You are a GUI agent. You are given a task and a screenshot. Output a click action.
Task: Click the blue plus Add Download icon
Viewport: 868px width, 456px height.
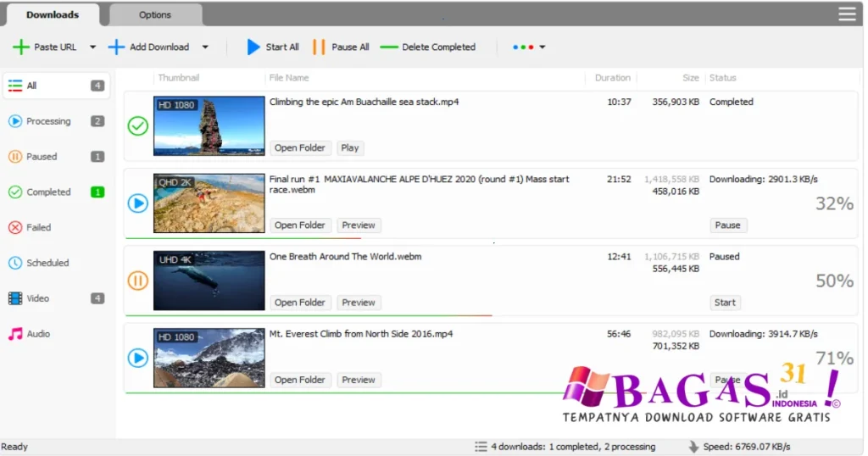(x=116, y=47)
